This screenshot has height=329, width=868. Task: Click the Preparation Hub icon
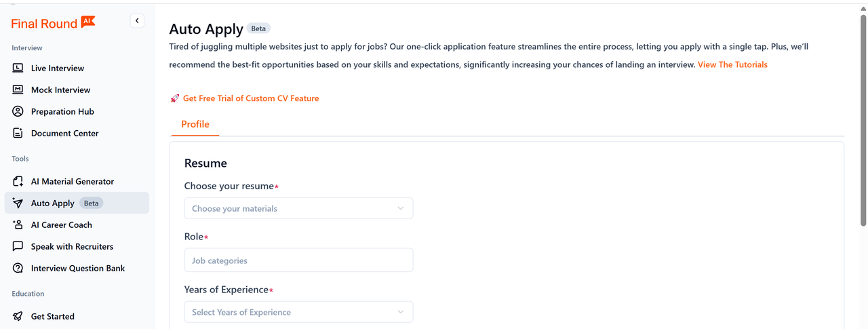tap(18, 111)
